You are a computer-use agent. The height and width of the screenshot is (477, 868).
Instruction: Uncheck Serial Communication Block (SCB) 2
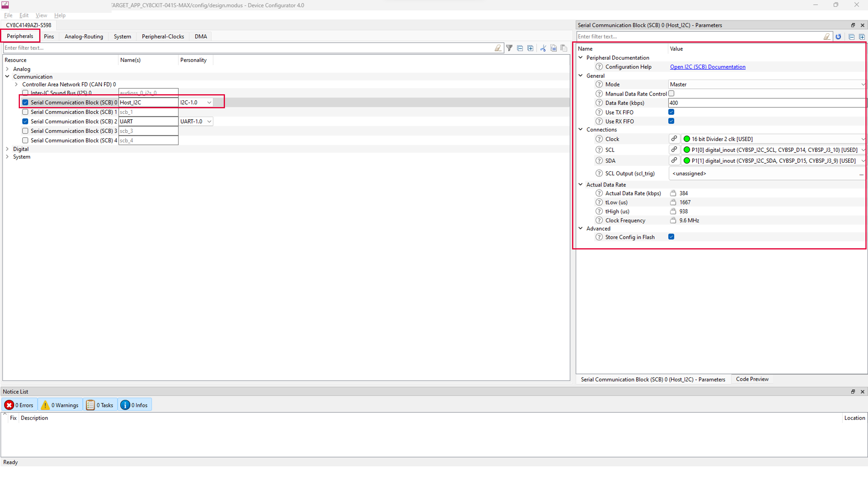tap(25, 121)
